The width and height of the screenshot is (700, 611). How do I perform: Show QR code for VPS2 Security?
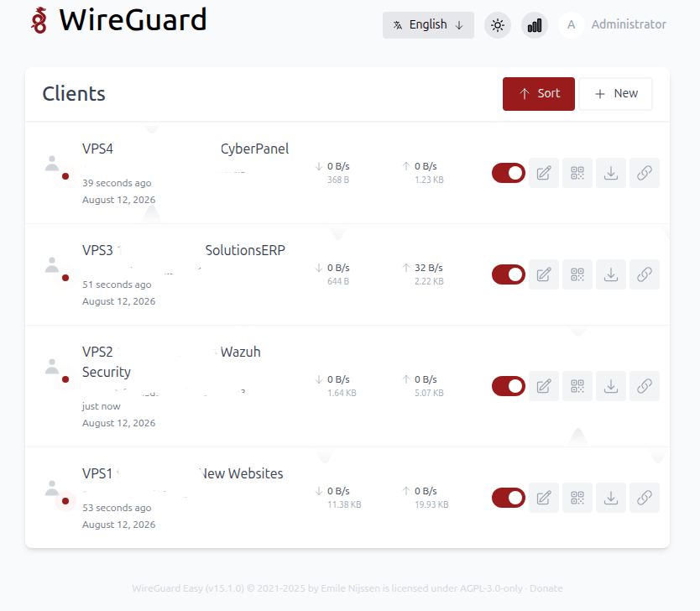(577, 386)
